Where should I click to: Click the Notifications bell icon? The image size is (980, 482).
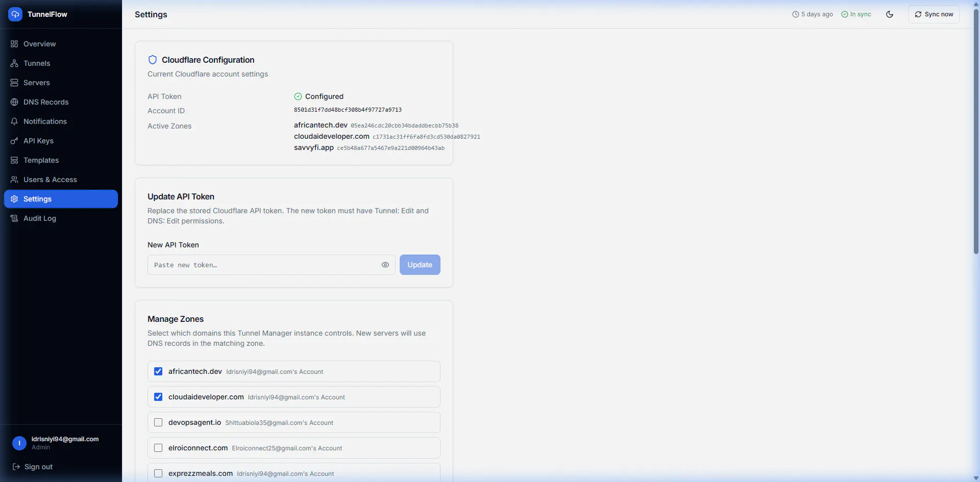click(14, 121)
